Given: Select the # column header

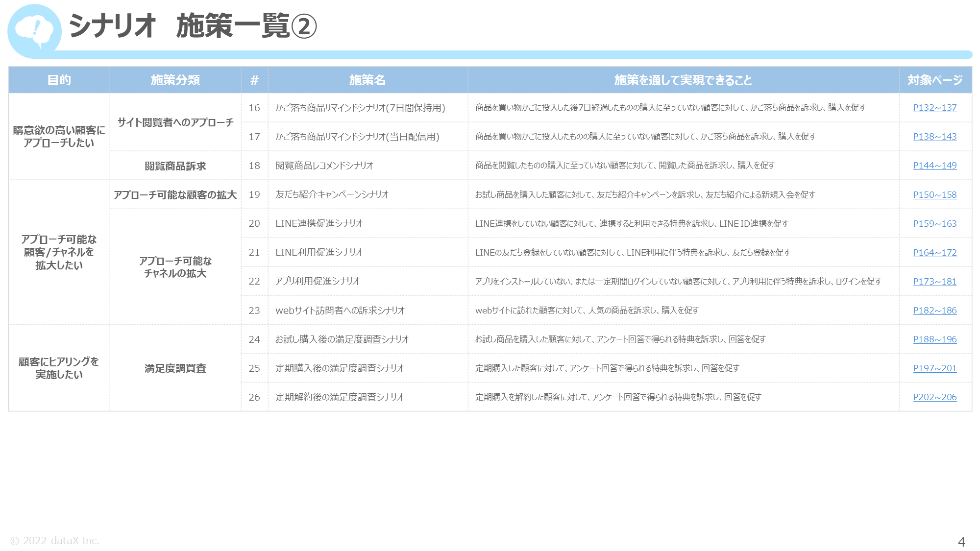Looking at the screenshot, I should 254,80.
